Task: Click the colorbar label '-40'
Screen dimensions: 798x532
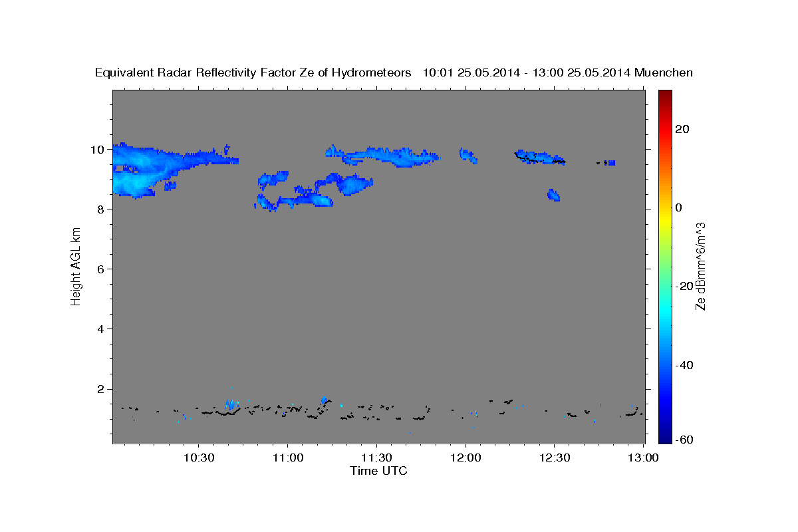Action: point(684,364)
